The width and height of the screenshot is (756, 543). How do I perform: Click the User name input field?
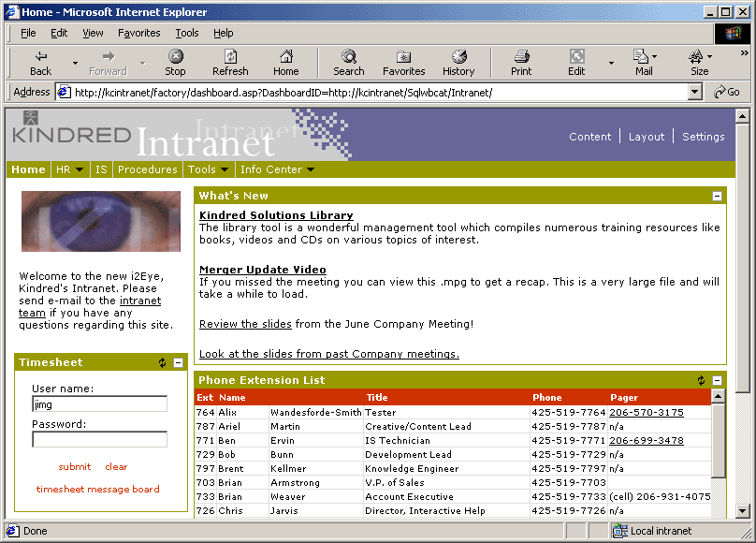click(x=100, y=404)
